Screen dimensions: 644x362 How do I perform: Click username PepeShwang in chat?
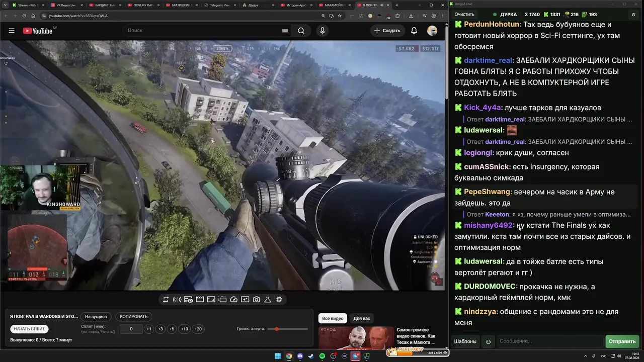pos(488,192)
